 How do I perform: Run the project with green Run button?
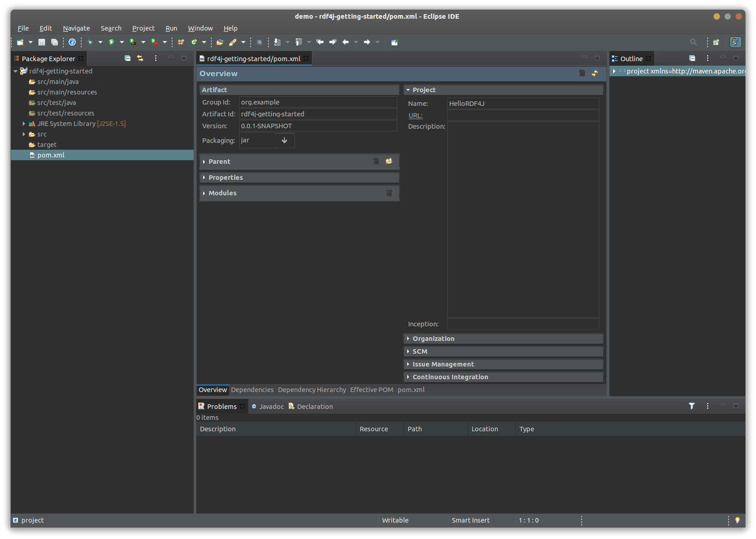pyautogui.click(x=111, y=42)
